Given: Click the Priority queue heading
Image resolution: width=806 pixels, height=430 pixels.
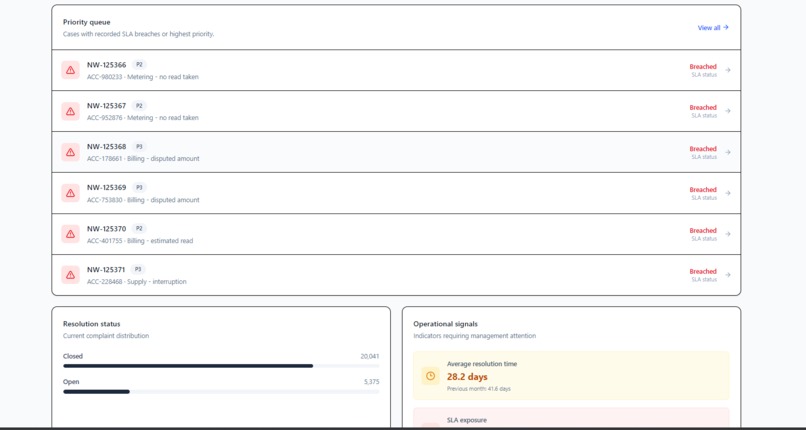Looking at the screenshot, I should (x=86, y=22).
